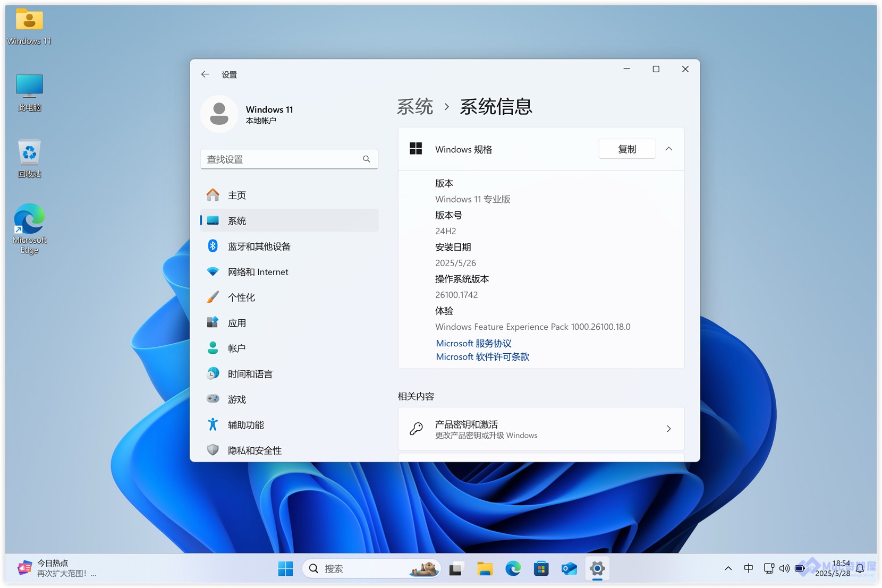882x588 pixels.
Task: Maximize the Settings window
Action: pos(656,69)
